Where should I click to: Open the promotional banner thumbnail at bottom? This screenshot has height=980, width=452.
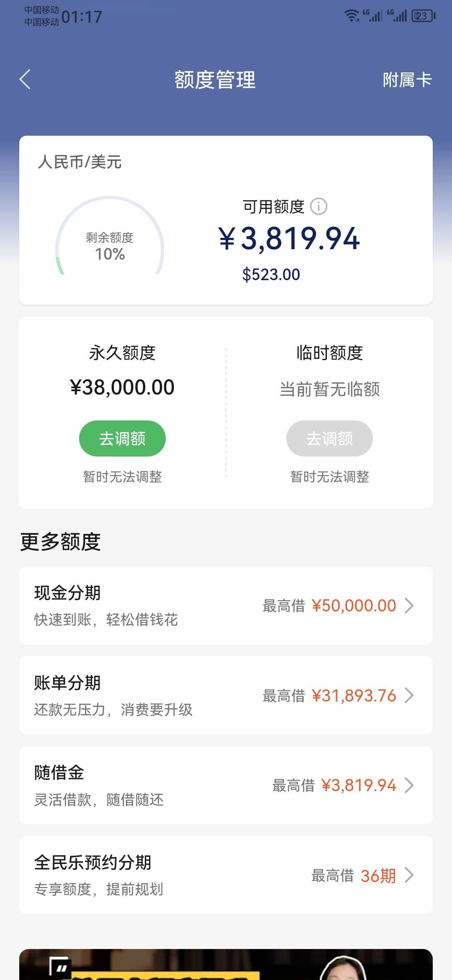click(x=226, y=964)
